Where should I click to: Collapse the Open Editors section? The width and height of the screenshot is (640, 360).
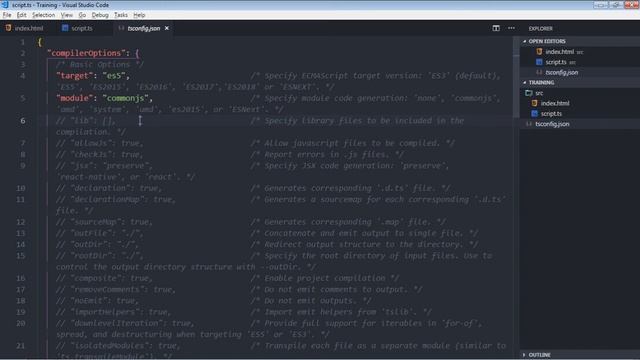click(547, 41)
